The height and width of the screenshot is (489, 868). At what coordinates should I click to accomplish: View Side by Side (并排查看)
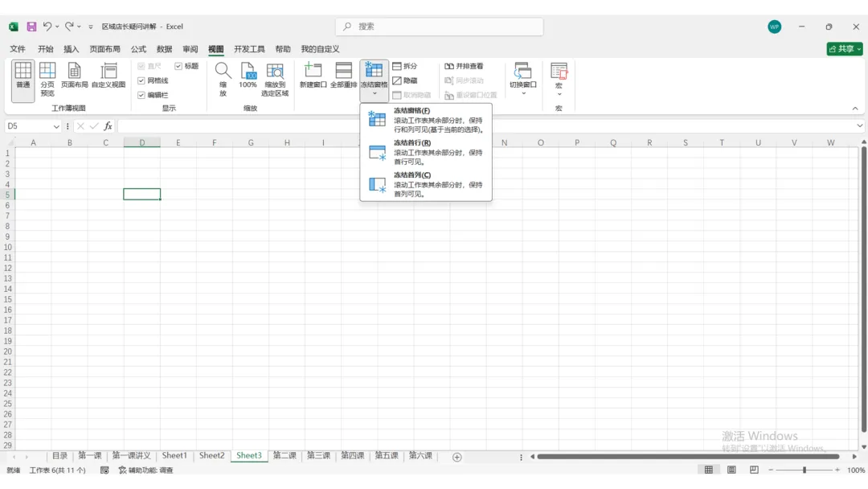tap(464, 66)
